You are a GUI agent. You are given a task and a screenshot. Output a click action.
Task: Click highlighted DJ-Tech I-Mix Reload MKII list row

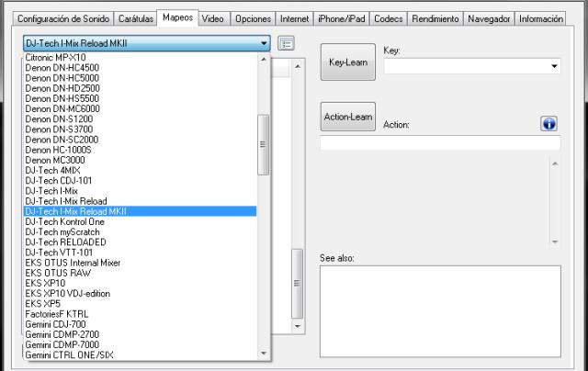pyautogui.click(x=141, y=211)
